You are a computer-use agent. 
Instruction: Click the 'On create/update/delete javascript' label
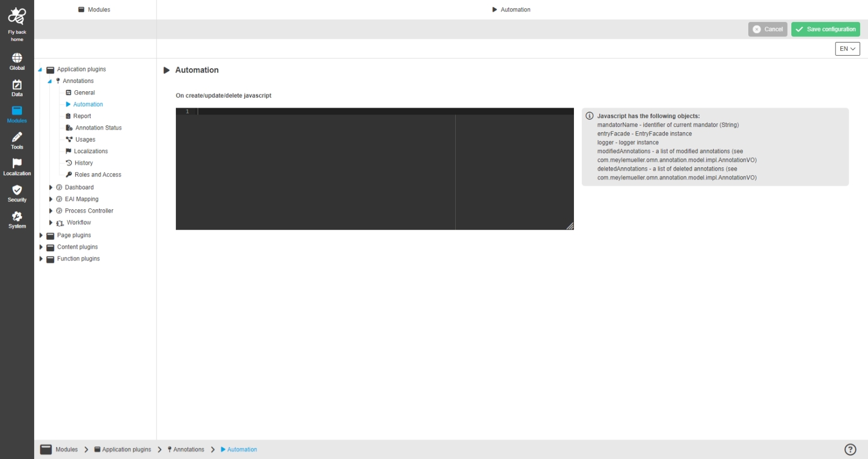click(x=224, y=95)
